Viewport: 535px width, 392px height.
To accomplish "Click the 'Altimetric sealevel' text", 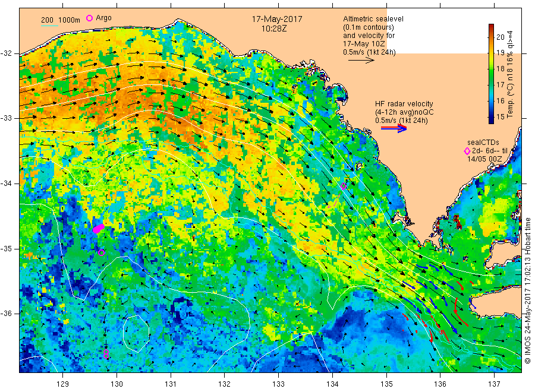I will 373,19.
